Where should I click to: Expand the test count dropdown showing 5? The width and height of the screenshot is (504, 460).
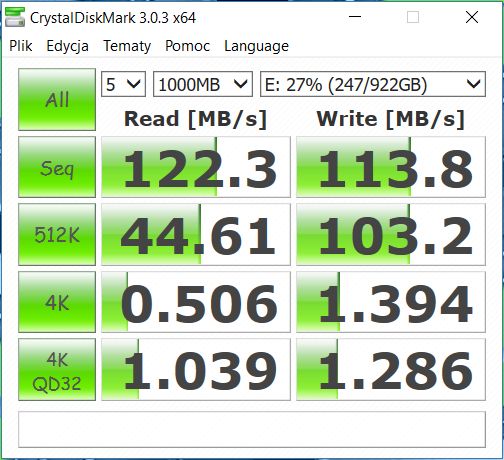(x=123, y=84)
